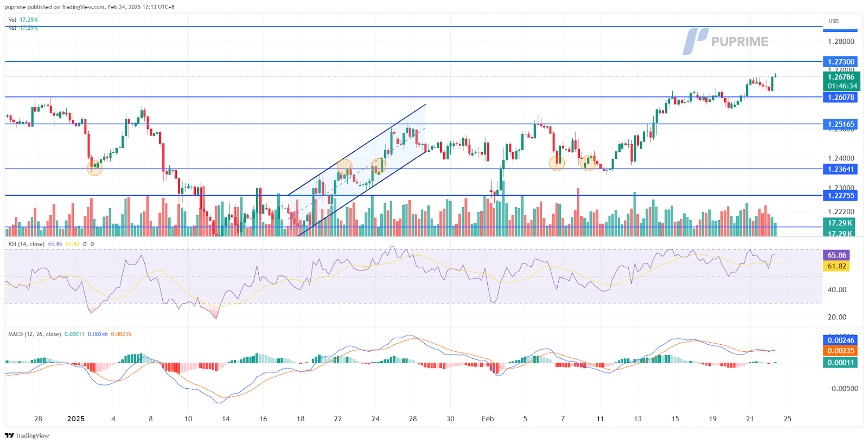Click the green MACD histogram label 0.00011
The width and height of the screenshot is (868, 444).
840,362
